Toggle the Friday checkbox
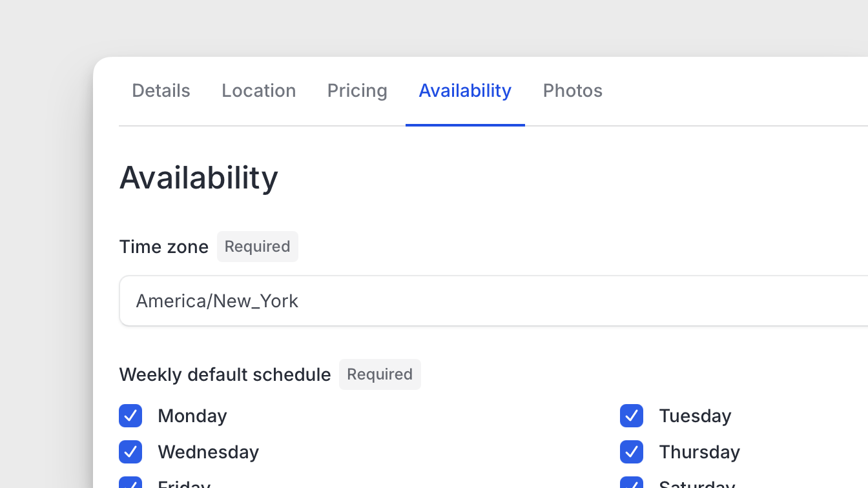This screenshot has width=868, height=488. (130, 484)
